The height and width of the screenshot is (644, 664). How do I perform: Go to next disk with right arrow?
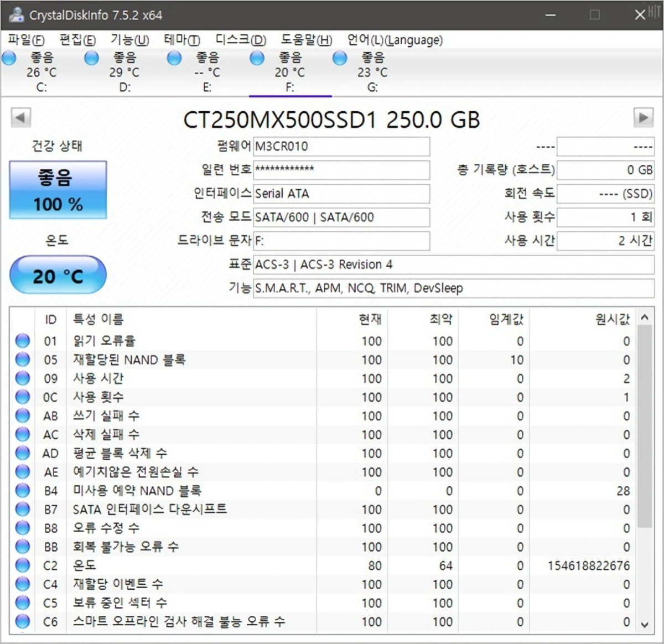point(643,118)
